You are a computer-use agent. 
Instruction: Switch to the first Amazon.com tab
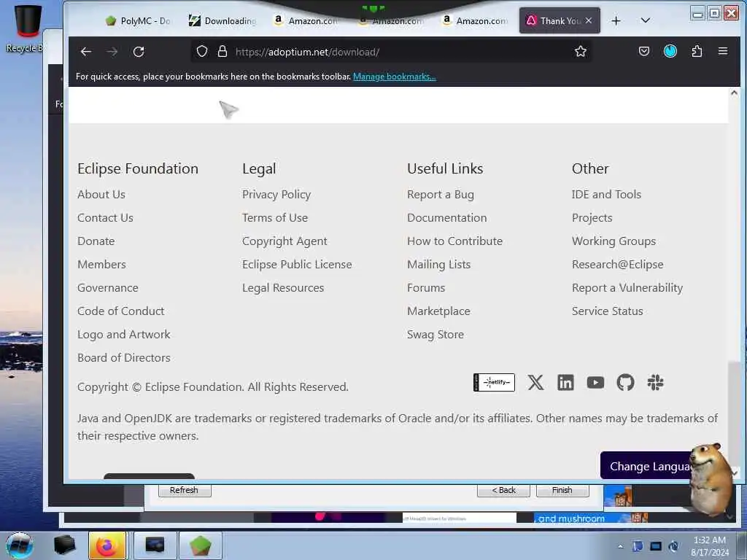click(x=307, y=20)
